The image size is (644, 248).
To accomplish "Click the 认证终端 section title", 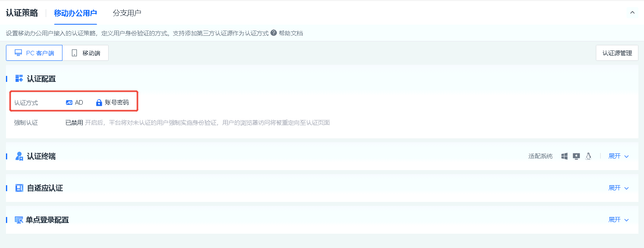I will tap(41, 156).
